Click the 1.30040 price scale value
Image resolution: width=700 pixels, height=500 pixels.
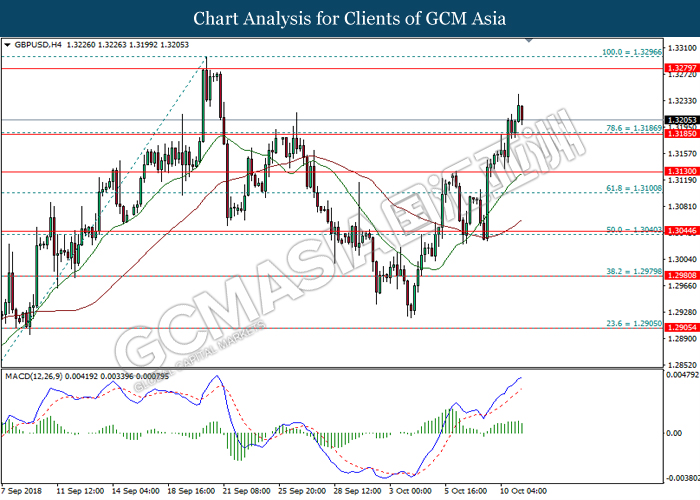coord(682,259)
